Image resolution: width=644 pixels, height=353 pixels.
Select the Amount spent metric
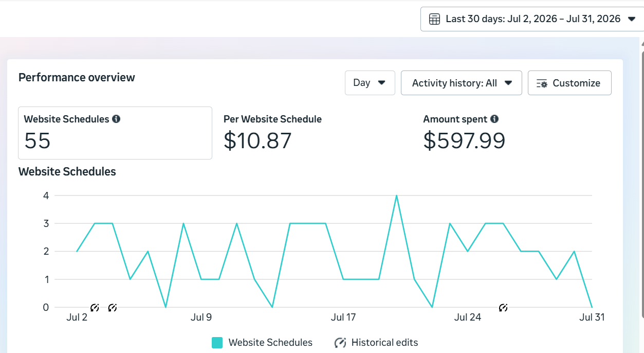pyautogui.click(x=464, y=133)
